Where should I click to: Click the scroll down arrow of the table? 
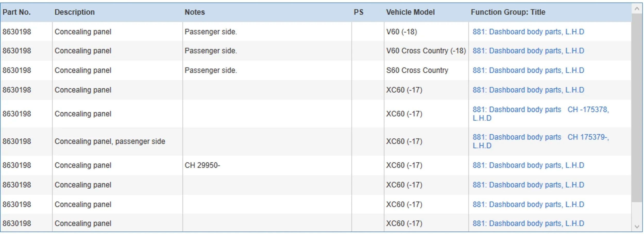[637, 227]
